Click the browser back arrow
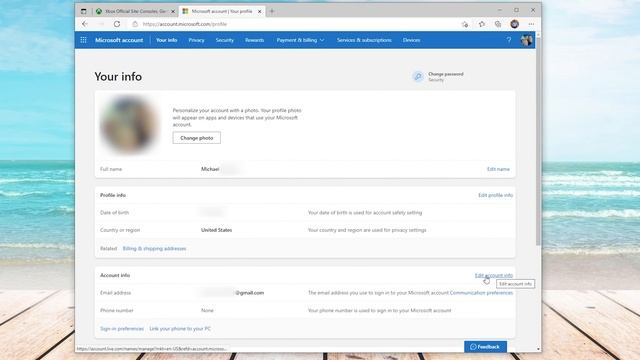The width and height of the screenshot is (640, 360). click(85, 24)
